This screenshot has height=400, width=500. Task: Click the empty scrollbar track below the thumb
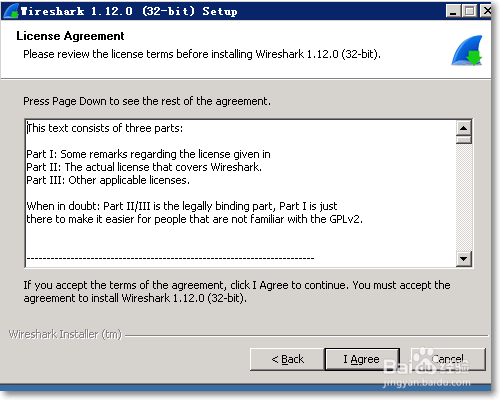(464, 197)
